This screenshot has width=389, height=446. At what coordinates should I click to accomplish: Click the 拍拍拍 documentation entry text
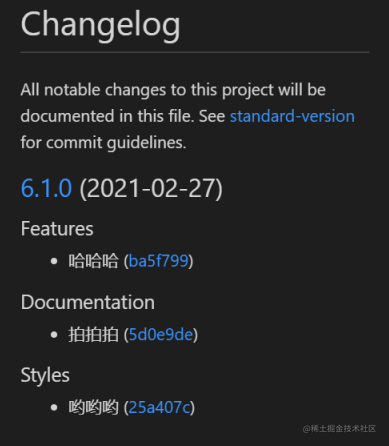[x=93, y=334]
